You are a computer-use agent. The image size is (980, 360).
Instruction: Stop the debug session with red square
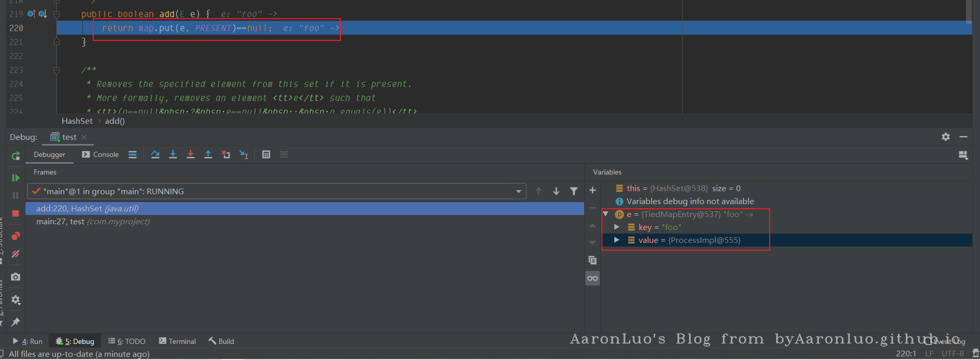(x=16, y=213)
